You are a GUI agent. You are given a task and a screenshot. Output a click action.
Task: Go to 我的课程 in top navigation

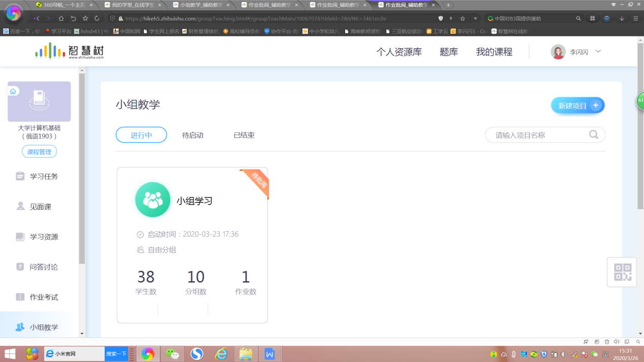coord(494,52)
